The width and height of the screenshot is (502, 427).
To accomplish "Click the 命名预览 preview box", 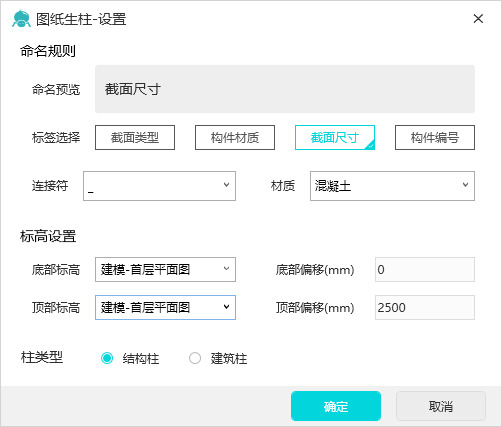I will coord(285,89).
